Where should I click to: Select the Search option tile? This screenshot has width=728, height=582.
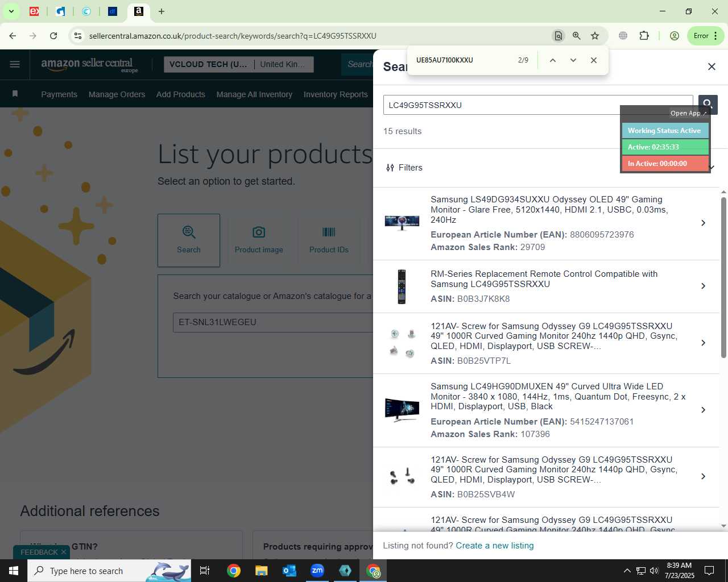(x=189, y=240)
